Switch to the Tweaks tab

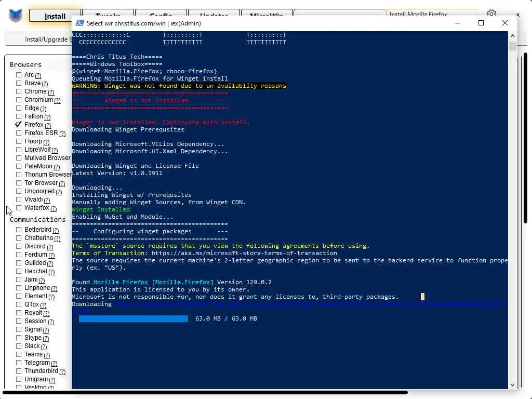click(108, 14)
